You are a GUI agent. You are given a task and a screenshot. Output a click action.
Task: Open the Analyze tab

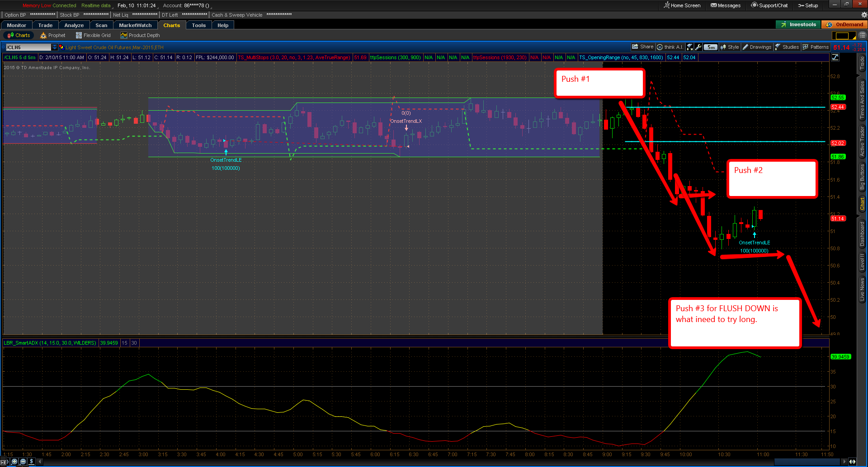pyautogui.click(x=74, y=25)
